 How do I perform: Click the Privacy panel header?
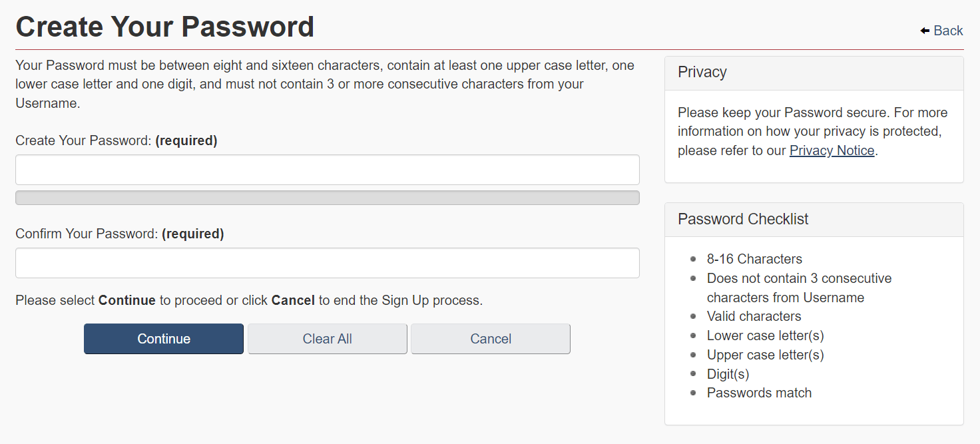(814, 73)
